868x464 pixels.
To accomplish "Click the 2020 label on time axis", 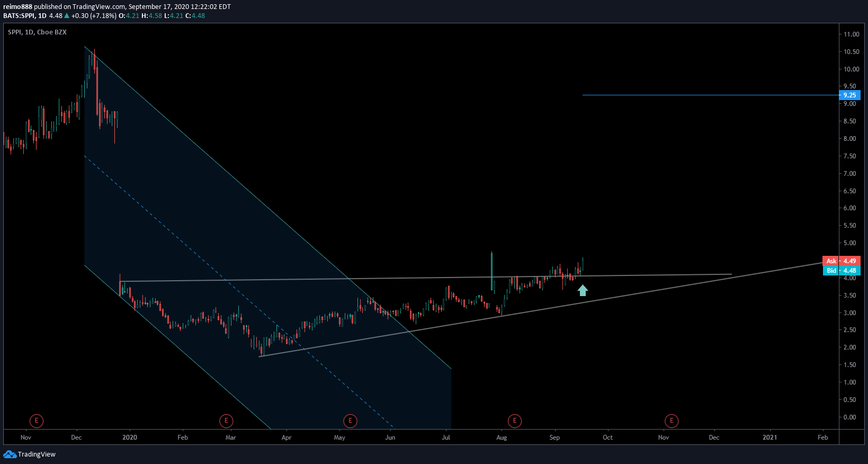I will click(x=130, y=438).
